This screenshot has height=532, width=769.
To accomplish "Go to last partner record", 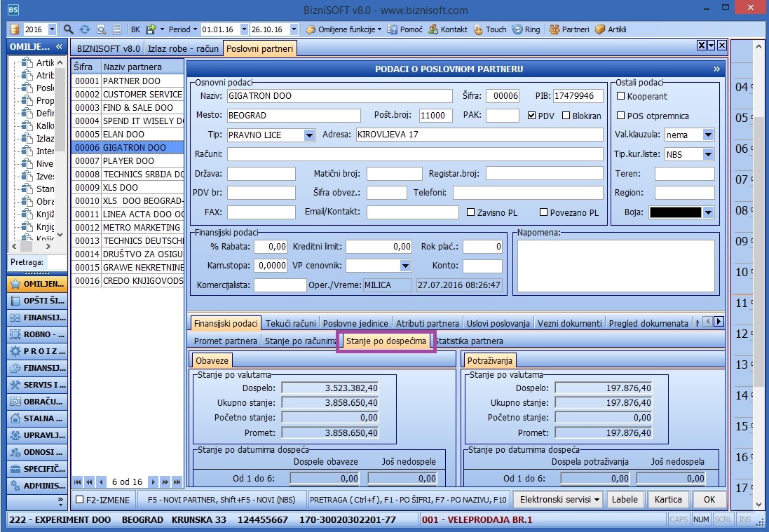I will pyautogui.click(x=177, y=482).
